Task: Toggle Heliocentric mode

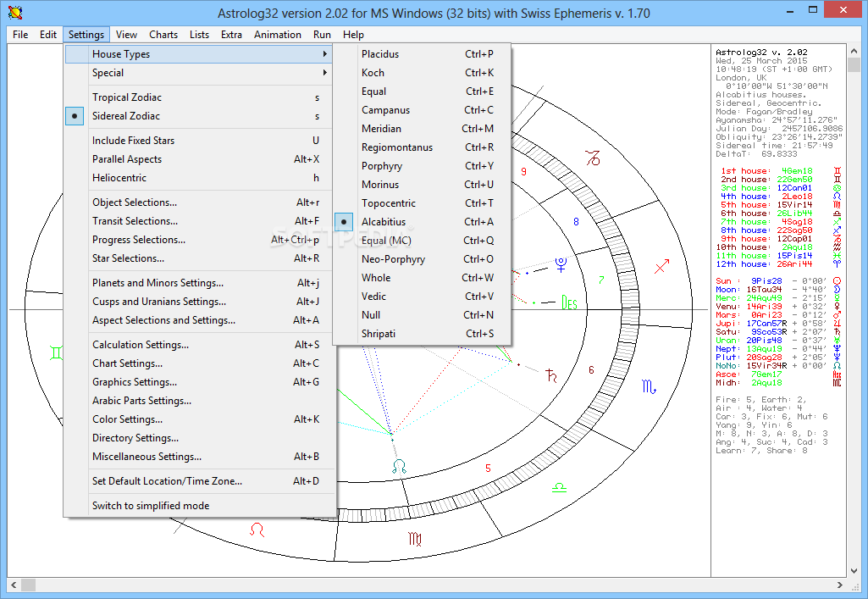Action: click(x=199, y=178)
